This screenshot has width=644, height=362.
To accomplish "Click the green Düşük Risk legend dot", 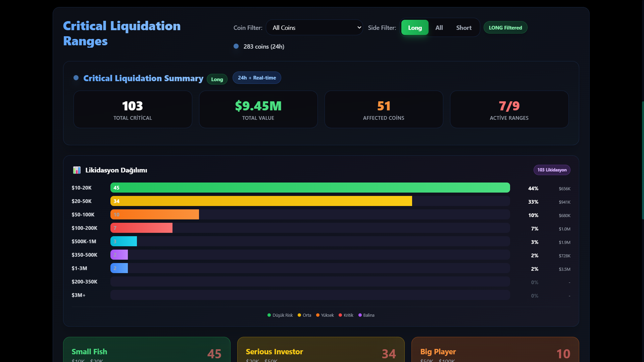I will coord(269,315).
